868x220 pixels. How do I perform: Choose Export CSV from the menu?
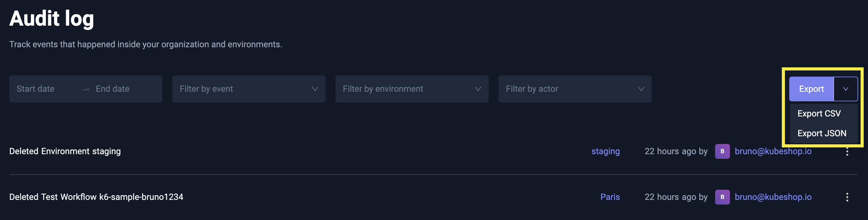click(x=819, y=113)
